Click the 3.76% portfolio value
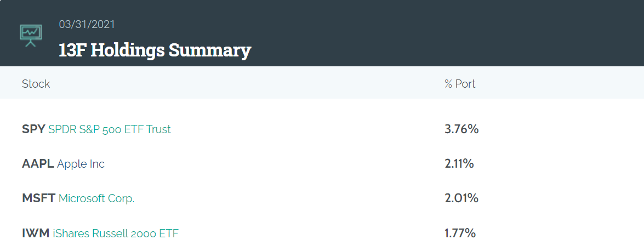This screenshot has height=251, width=644. (461, 129)
